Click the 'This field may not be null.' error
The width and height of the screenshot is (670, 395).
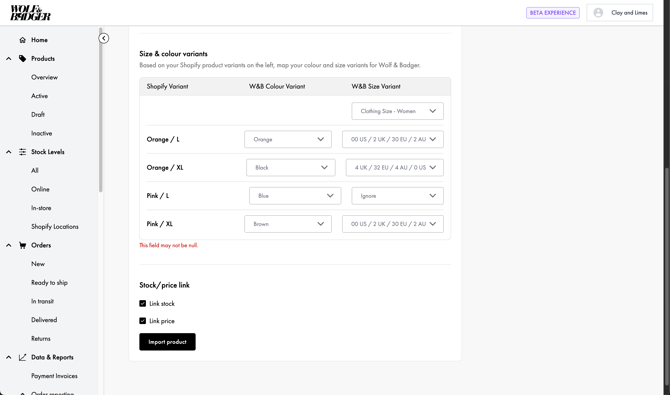[x=169, y=245]
